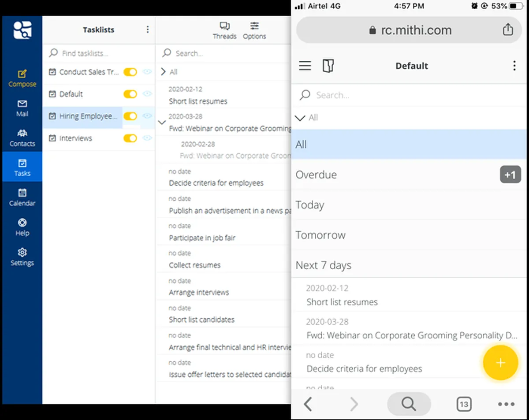Toggle the Interviews tasklist switch
The width and height of the screenshot is (529, 420).
[x=130, y=138]
